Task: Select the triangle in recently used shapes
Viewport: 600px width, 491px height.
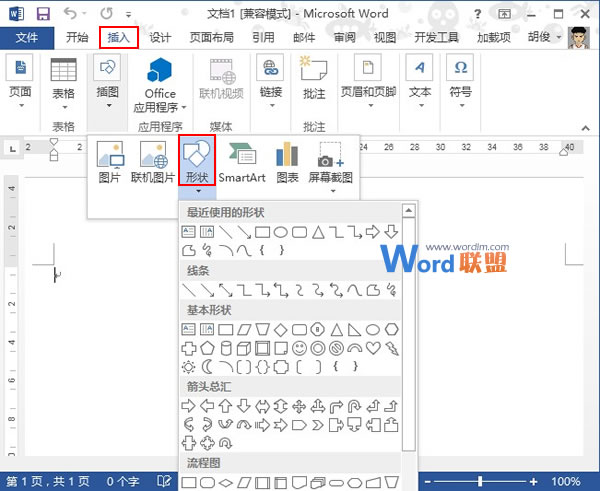Action: tap(318, 232)
